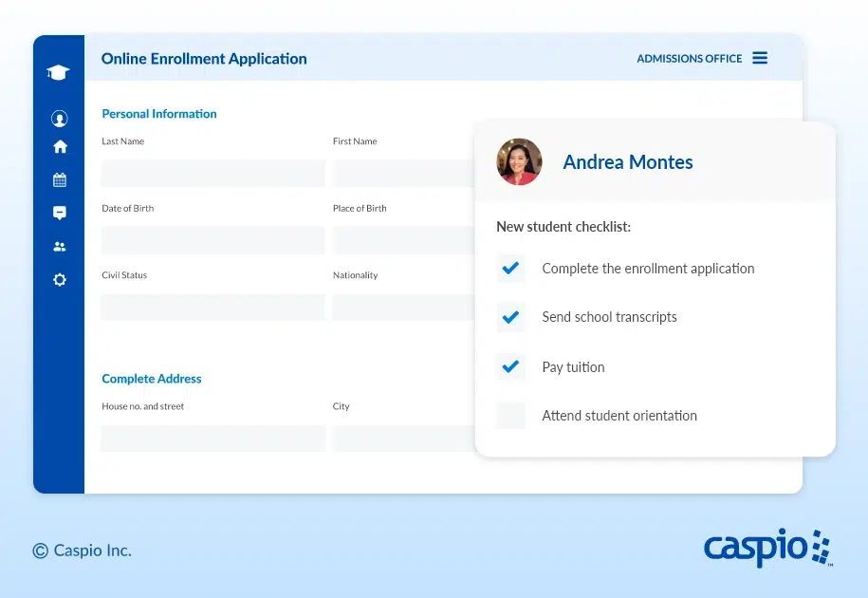Check Attend student orientation checkbox

[510, 416]
